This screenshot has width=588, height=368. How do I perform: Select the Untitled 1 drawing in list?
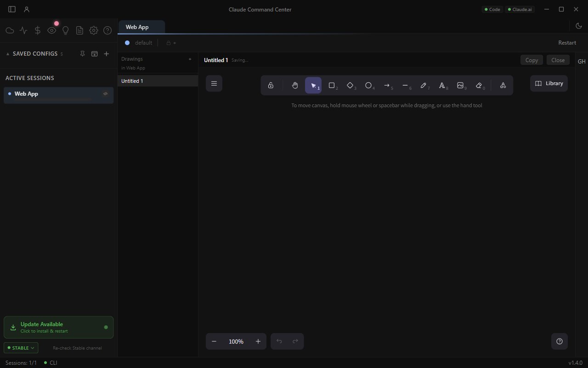point(158,81)
